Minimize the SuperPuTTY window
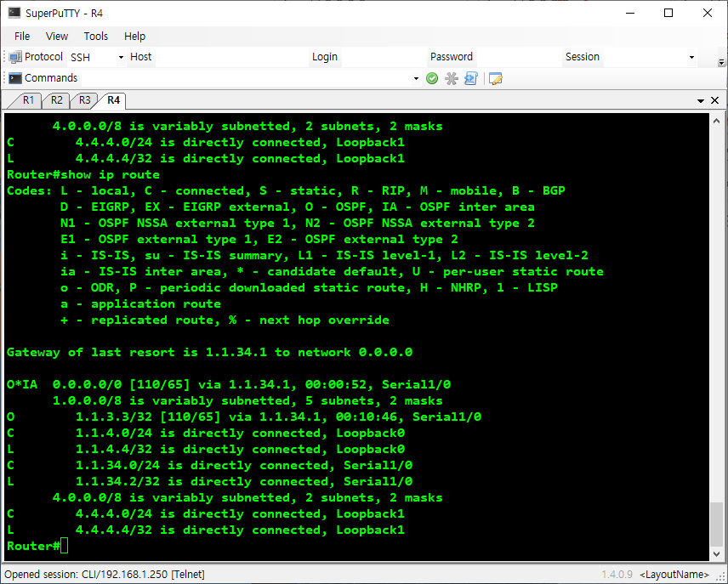The height and width of the screenshot is (584, 728). 630,13
